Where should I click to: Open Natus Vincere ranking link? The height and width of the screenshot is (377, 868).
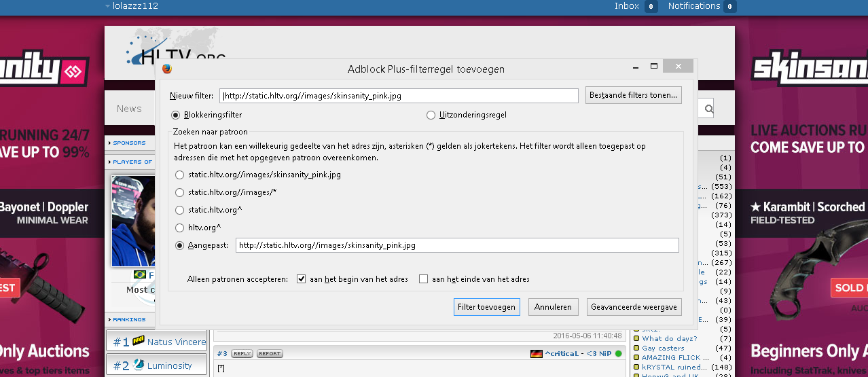[177, 342]
